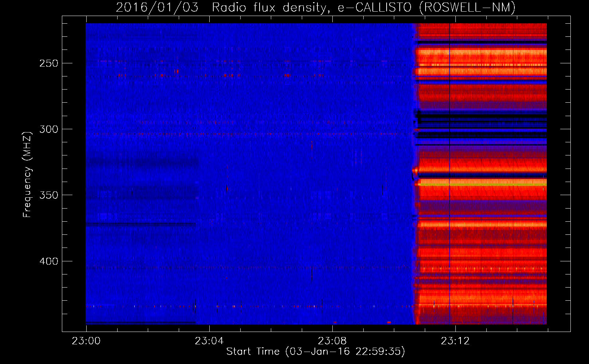Click the '23:00' time axis label
Image resolution: width=589 pixels, height=364 pixels.
(86, 341)
